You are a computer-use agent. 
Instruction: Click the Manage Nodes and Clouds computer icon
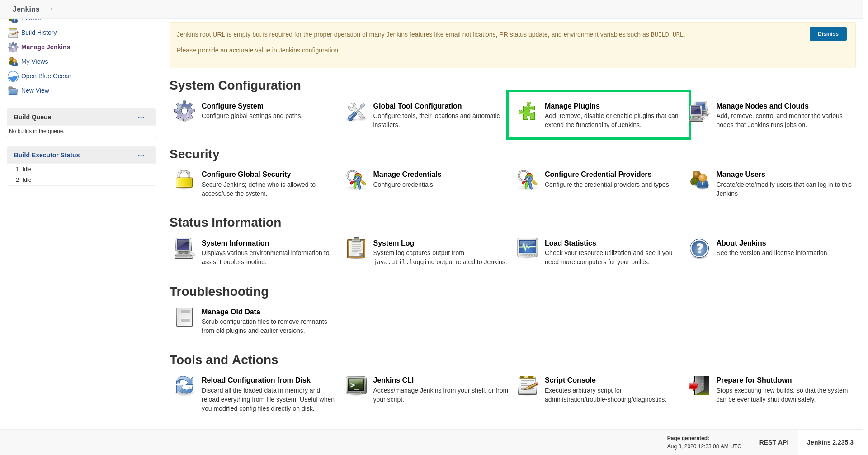coord(699,111)
